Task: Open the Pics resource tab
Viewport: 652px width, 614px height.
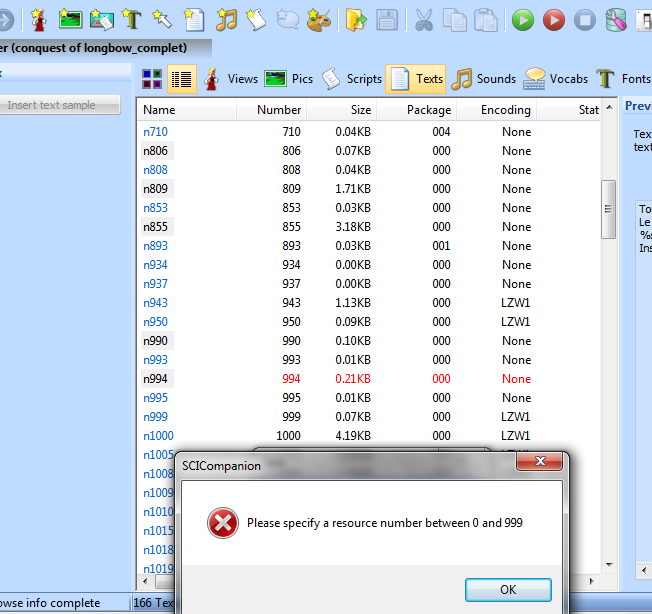Action: (289, 79)
